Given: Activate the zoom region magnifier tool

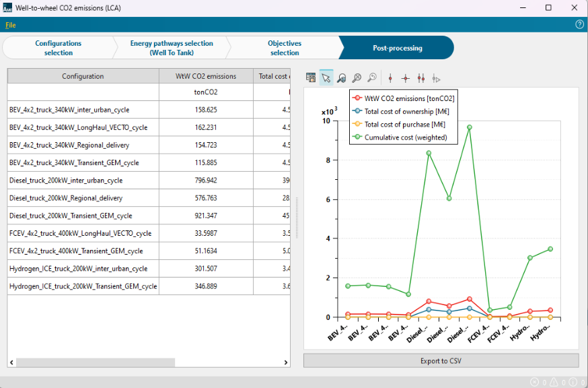Looking at the screenshot, I should coord(342,78).
